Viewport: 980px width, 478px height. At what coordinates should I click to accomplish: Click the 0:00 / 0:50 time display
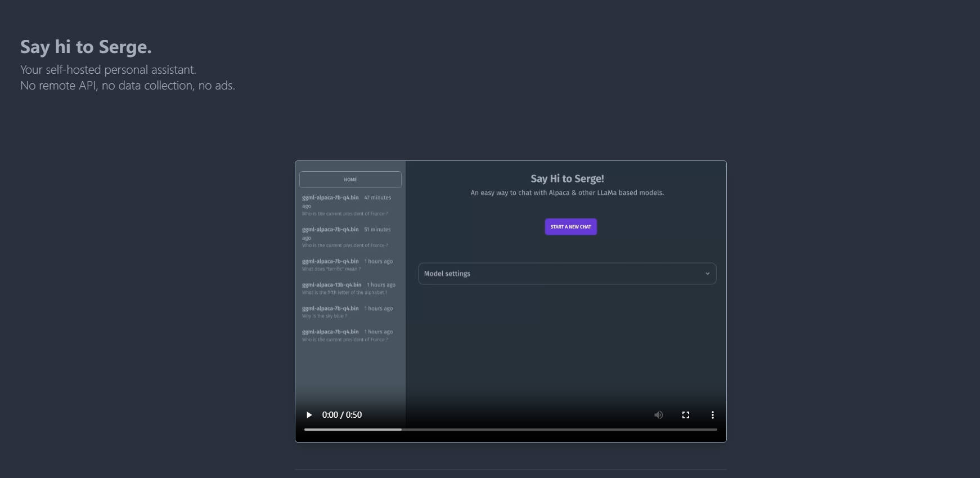(x=341, y=415)
